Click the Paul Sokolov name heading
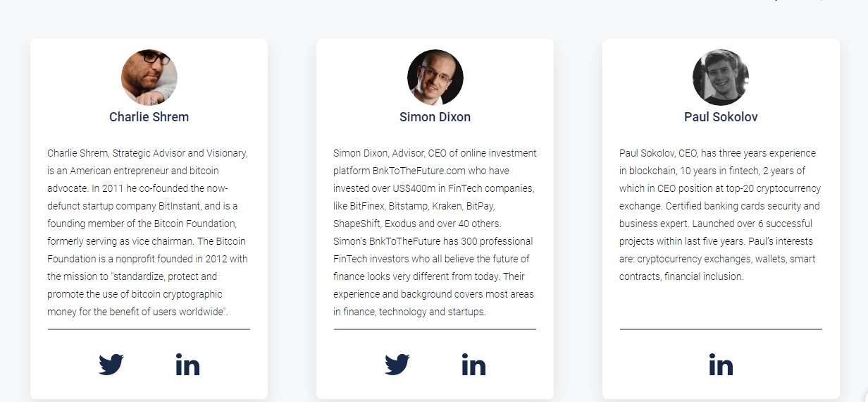 721,117
